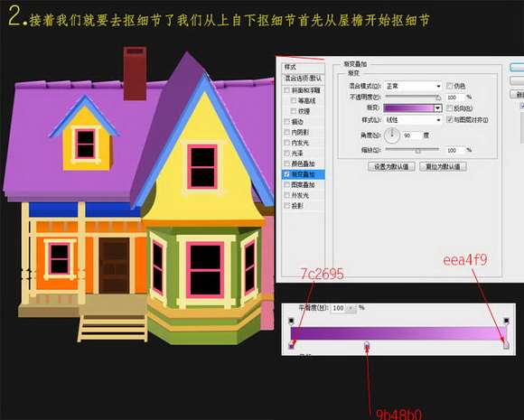This screenshot has width=524, height=420.
Task: Click opacity percentage input field
Action: tap(454, 98)
